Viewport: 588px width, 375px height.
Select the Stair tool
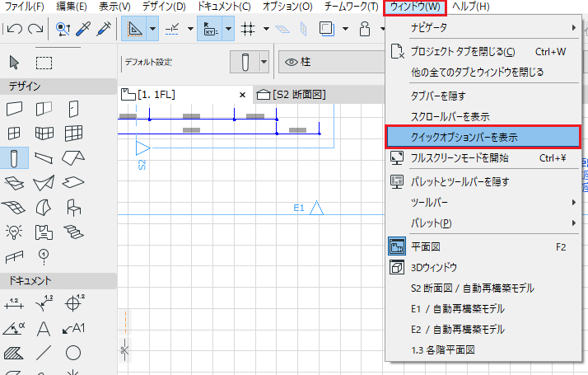coord(73,232)
